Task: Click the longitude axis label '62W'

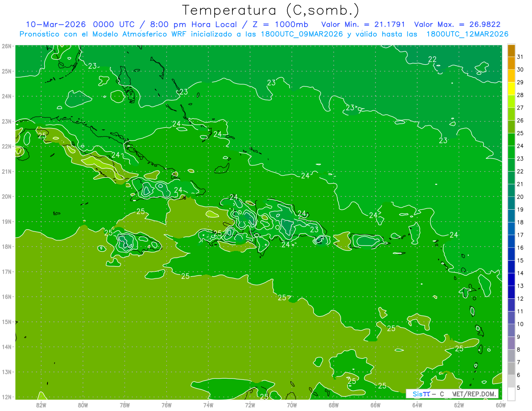Action: coord(459,405)
